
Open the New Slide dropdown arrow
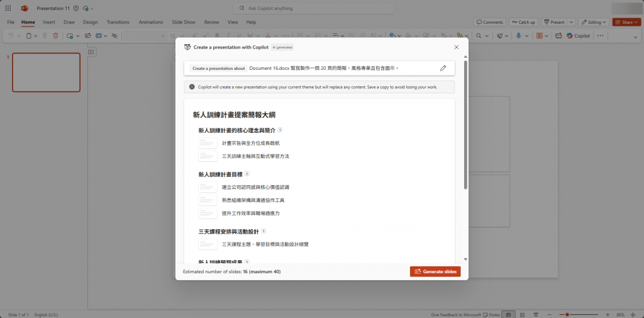point(77,36)
